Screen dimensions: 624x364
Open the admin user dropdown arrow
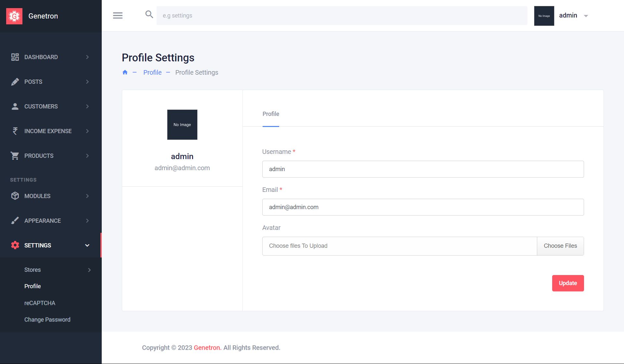click(586, 16)
